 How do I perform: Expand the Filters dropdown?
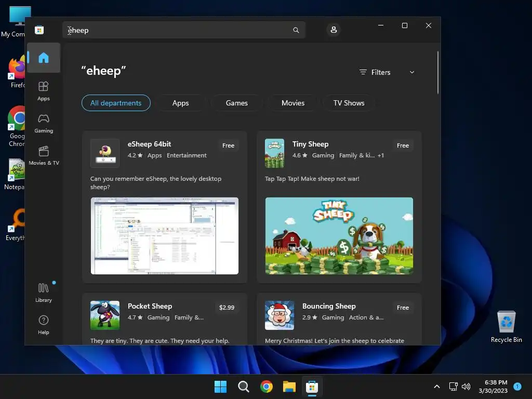click(387, 72)
